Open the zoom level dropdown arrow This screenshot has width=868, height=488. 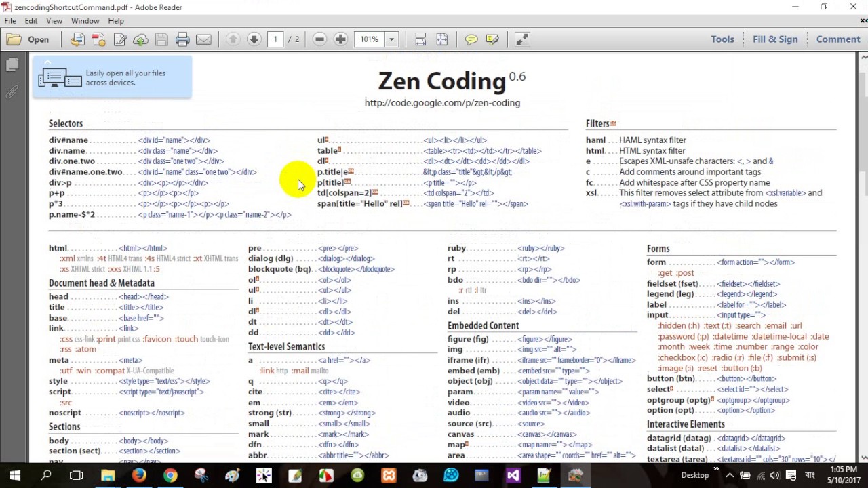click(391, 39)
